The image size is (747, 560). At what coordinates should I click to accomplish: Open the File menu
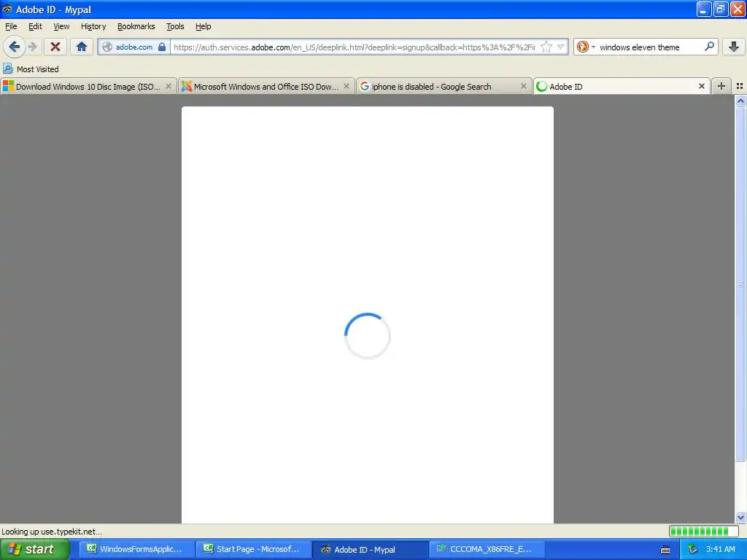pos(11,26)
